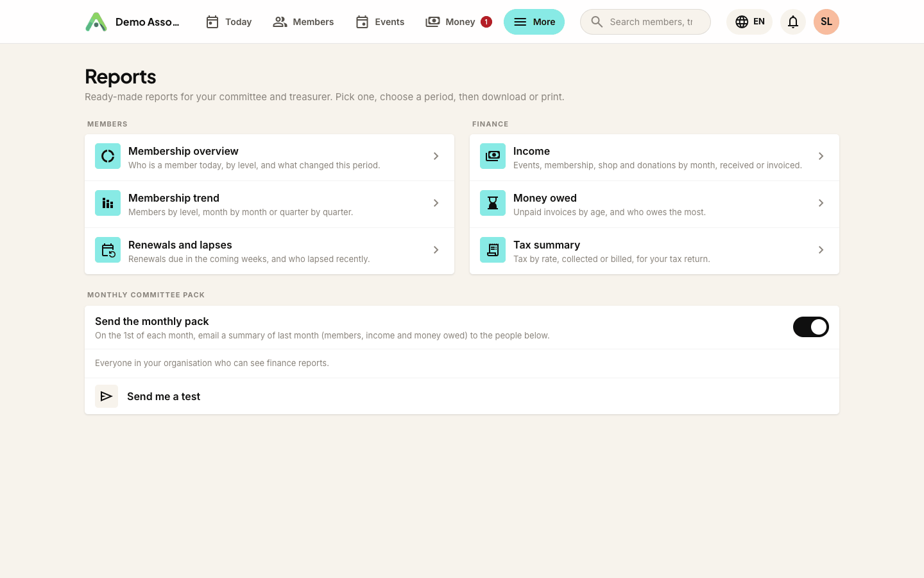Viewport: 924px width, 578px height.
Task: Go to the Today tab
Action: point(228,22)
